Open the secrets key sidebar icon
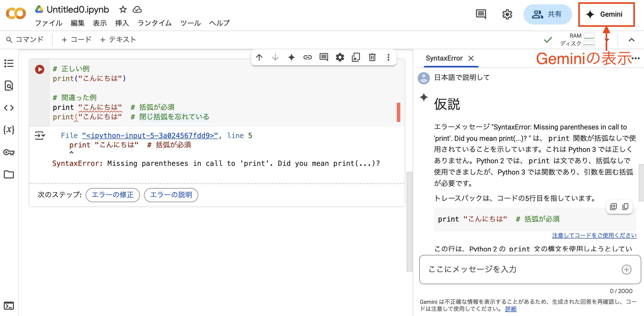 [9, 152]
